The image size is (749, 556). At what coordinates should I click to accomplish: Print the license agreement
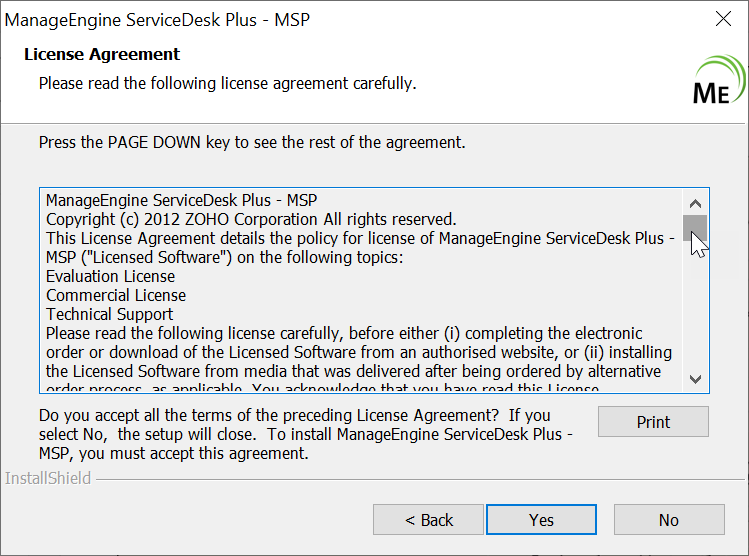coord(653,422)
